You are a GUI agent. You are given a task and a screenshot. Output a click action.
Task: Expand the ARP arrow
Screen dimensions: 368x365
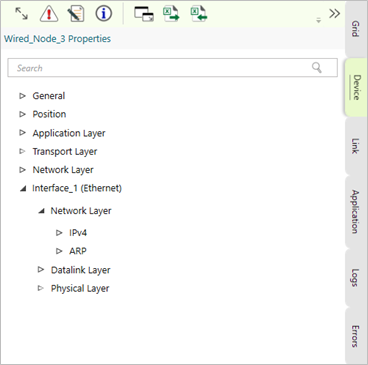pos(59,251)
